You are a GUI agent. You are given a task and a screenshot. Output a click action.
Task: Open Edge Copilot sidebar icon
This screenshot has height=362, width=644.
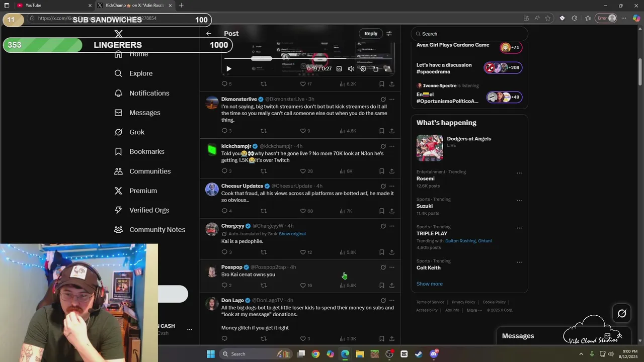coord(636,18)
